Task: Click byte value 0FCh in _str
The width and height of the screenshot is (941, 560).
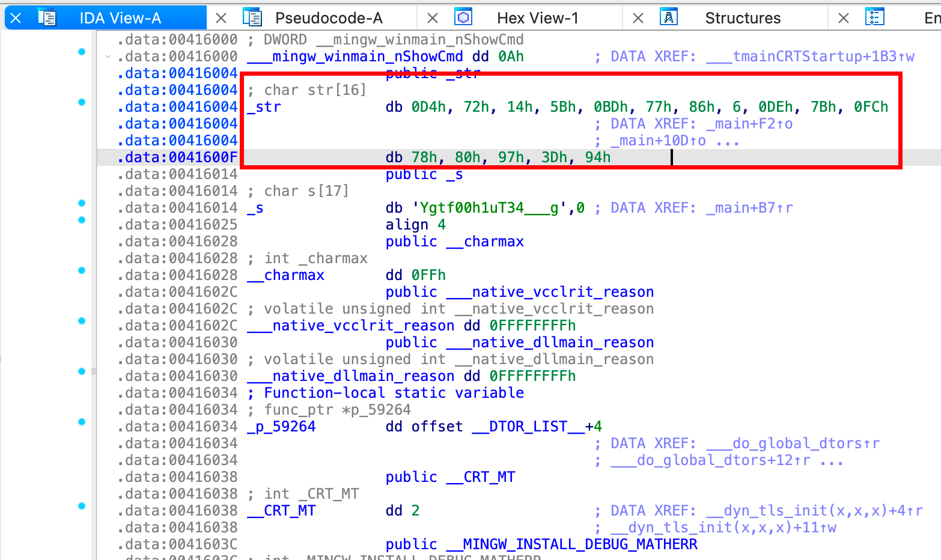Action: click(x=871, y=107)
